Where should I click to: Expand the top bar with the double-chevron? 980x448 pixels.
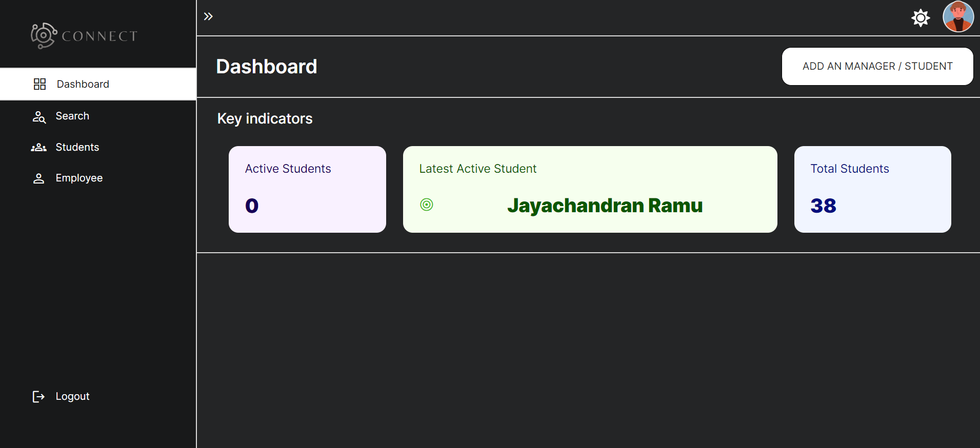[x=208, y=16]
